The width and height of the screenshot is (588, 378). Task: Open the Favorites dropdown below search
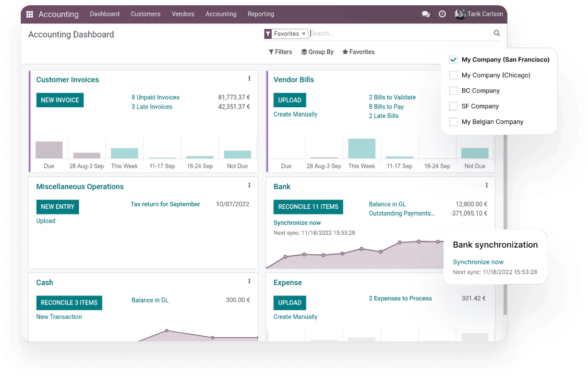(358, 52)
